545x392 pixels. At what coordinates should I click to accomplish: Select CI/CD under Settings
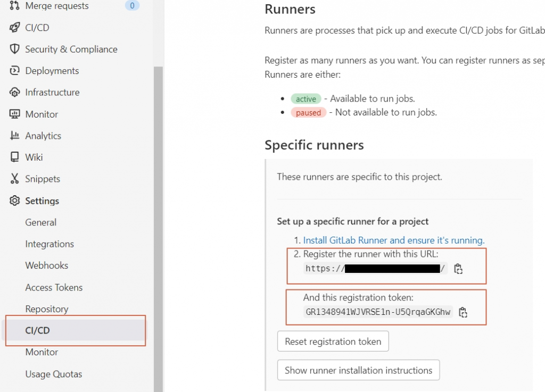click(76, 330)
